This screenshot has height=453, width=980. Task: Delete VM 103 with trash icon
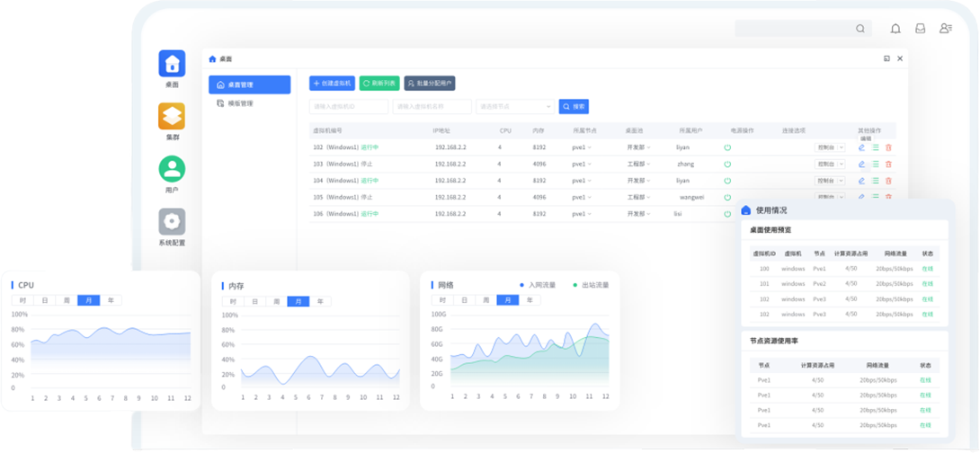888,164
